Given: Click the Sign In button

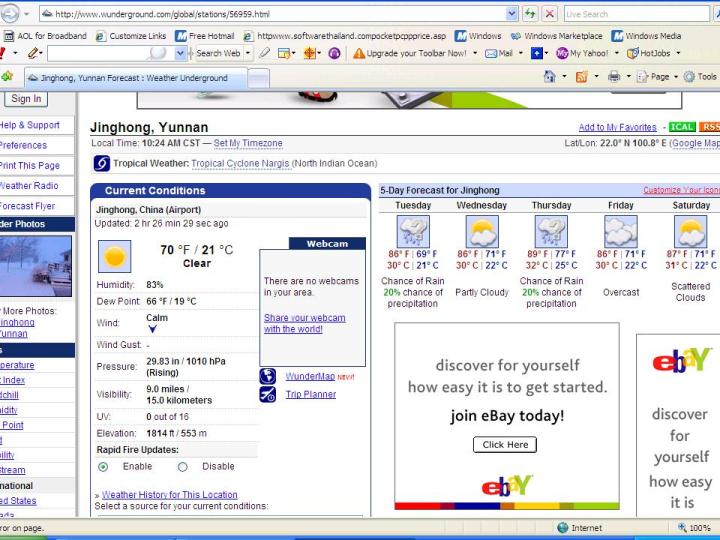Looking at the screenshot, I should pyautogui.click(x=26, y=99).
